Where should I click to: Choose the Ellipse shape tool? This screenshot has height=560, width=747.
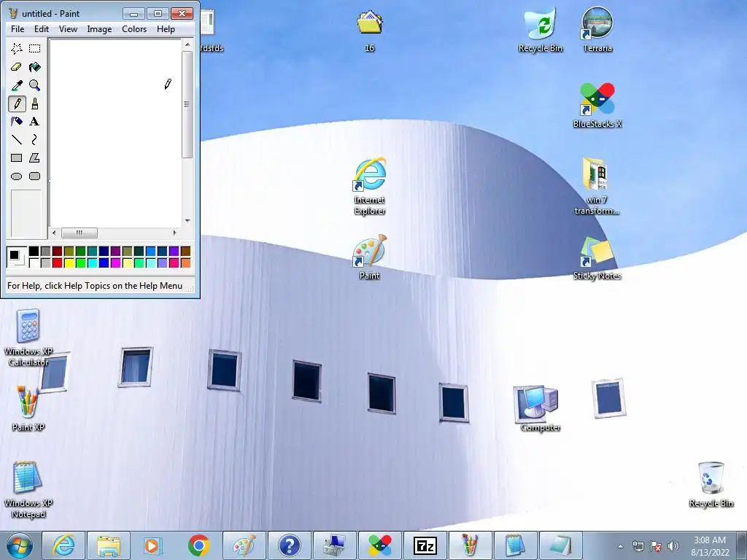[x=17, y=176]
